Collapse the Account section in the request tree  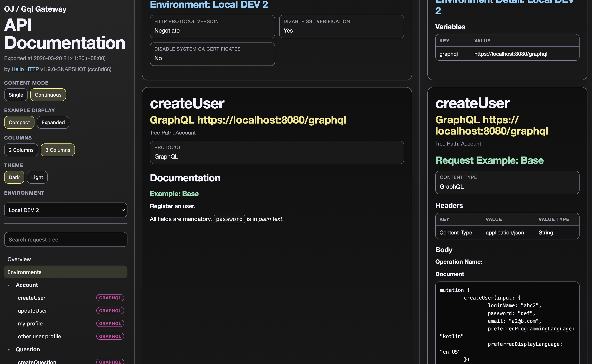click(x=9, y=285)
